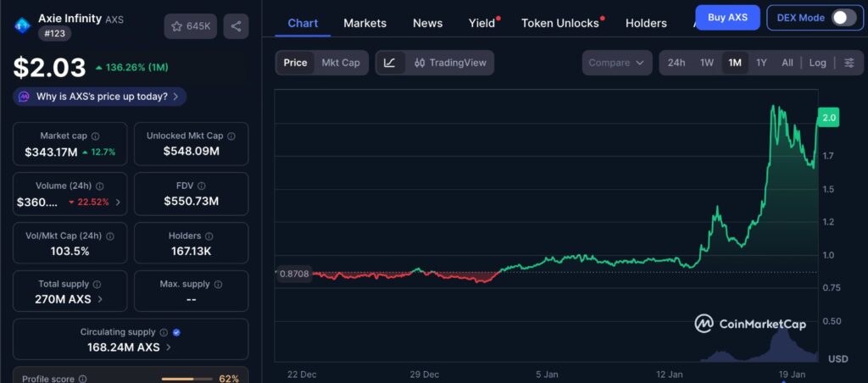Click the #123 rank badge
Viewport: 868px width, 383px height.
(x=54, y=33)
